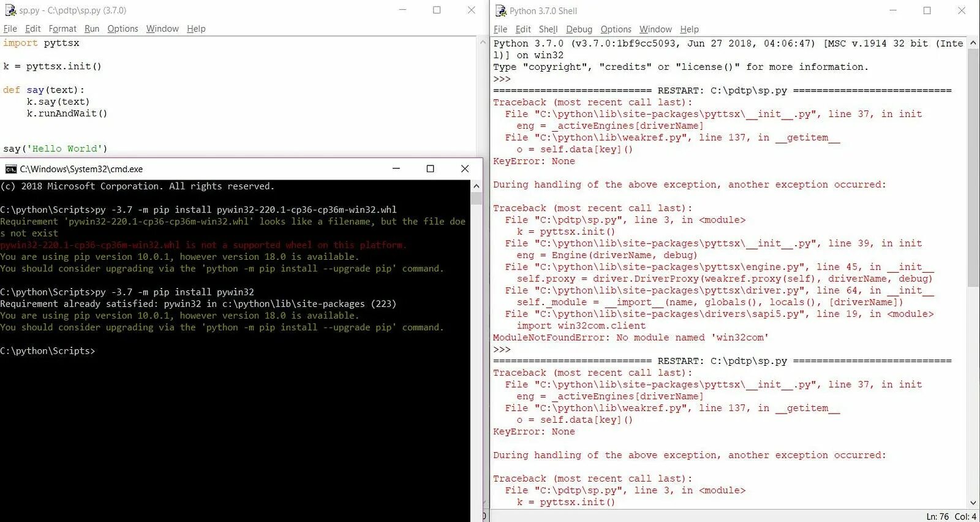Minimize the Python Shell window
Viewport: 980px width, 522px height.
tap(893, 10)
